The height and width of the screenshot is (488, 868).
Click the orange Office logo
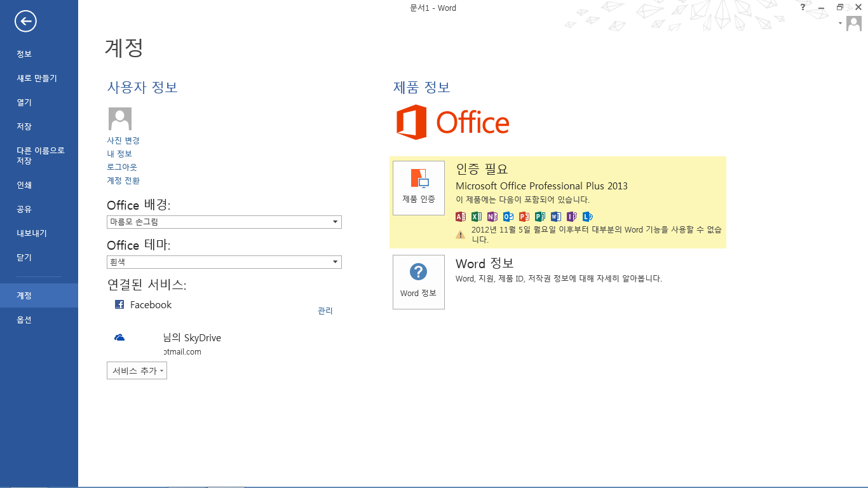[x=453, y=122]
